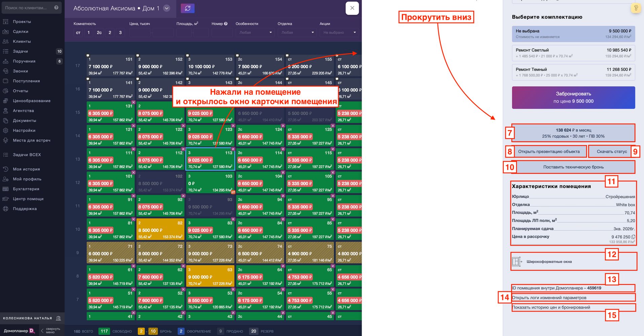Click the Ценообразование coins icon
Screen dimensions: 644x336
coord(5,101)
